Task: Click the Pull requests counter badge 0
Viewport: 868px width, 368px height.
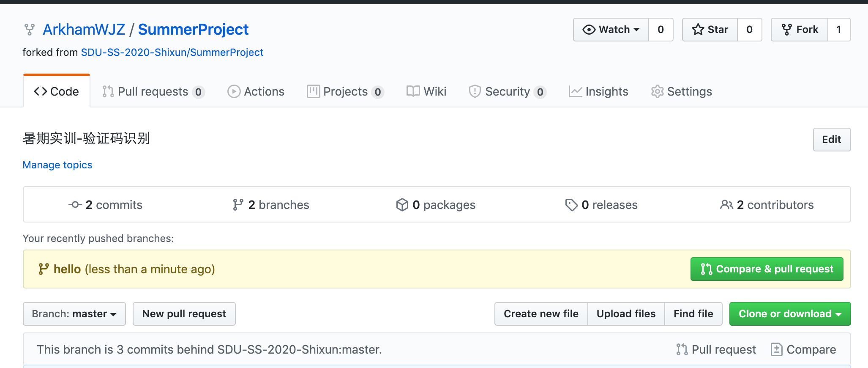Action: tap(198, 92)
